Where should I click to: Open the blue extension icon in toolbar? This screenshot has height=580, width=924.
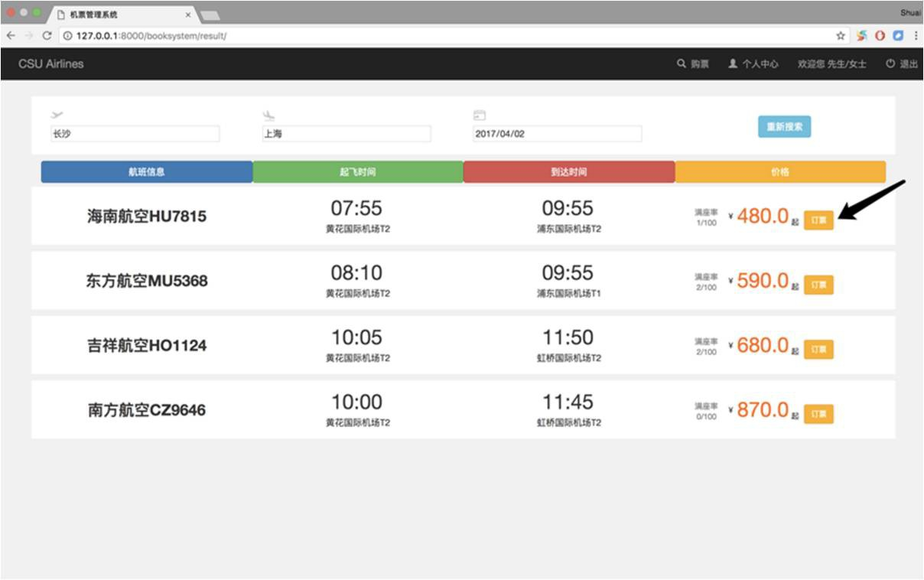898,36
